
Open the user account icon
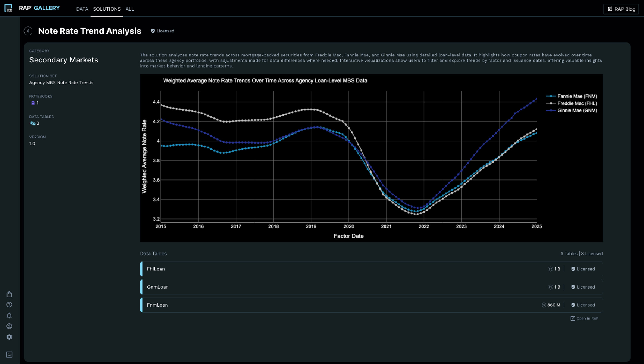coord(9,326)
